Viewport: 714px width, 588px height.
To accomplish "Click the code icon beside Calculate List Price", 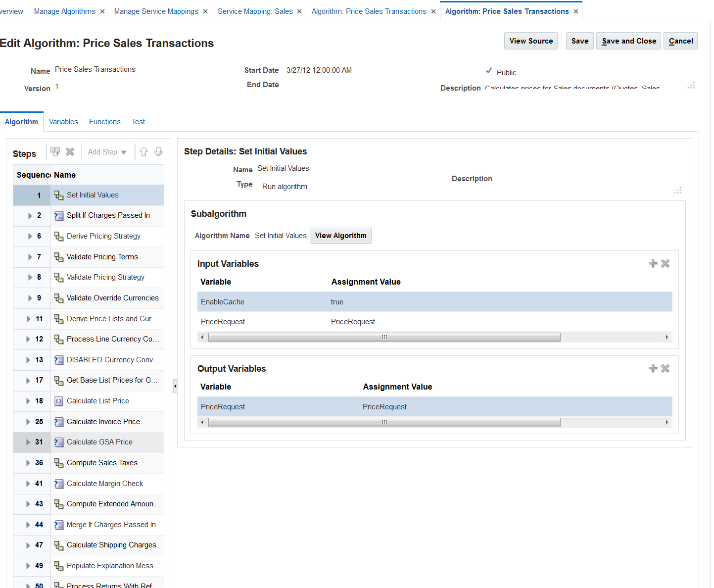I will (x=58, y=400).
